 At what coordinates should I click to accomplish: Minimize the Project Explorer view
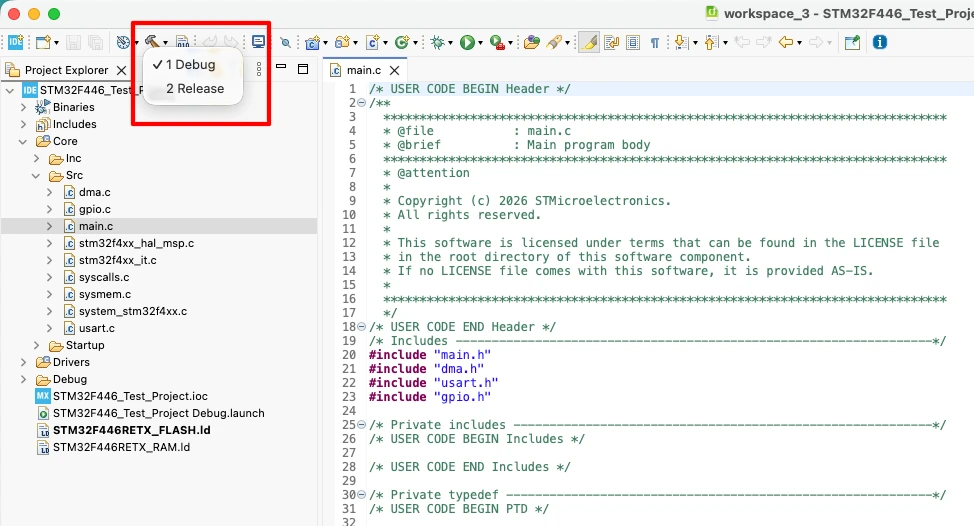point(281,66)
